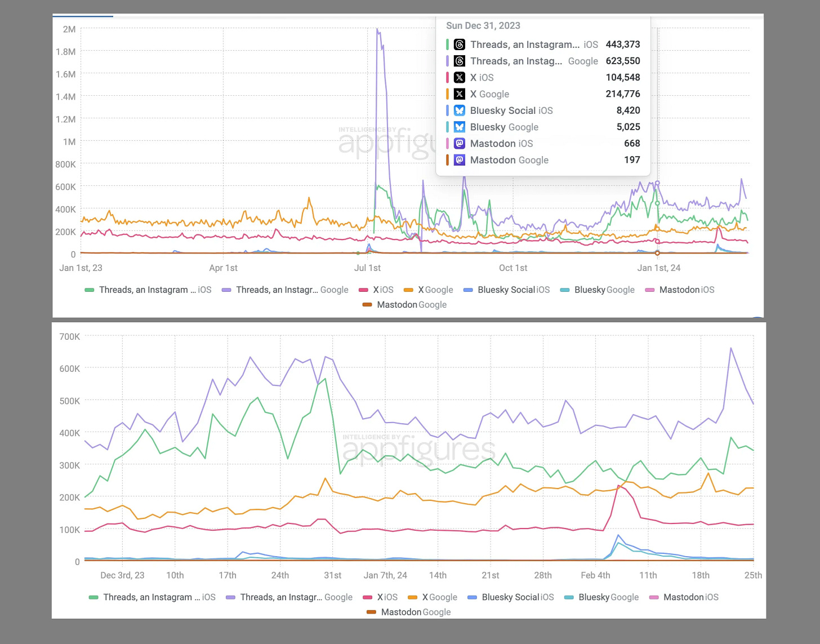Hide X iOS series in lower chart legend

(x=380, y=597)
